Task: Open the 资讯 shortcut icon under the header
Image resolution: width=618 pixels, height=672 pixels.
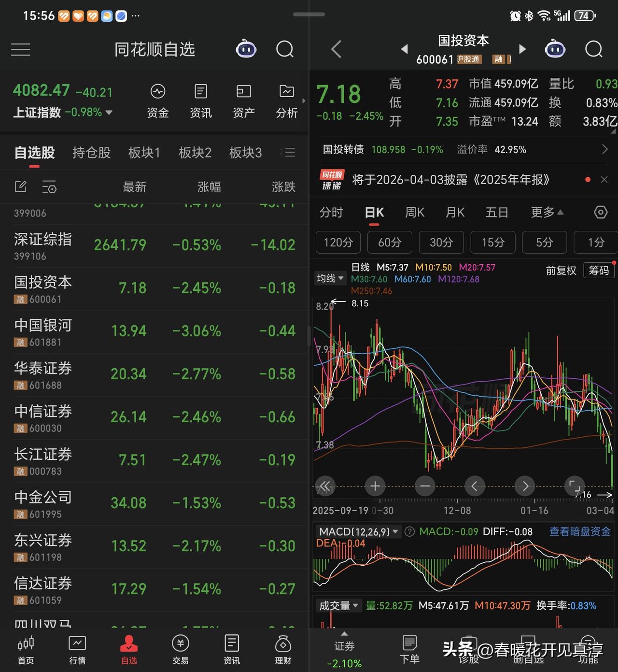Action: click(201, 101)
